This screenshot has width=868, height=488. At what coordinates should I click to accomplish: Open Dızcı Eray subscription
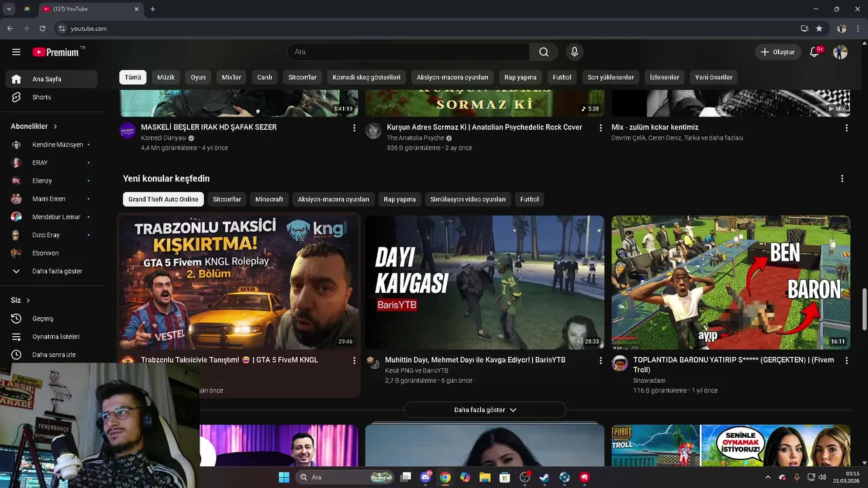pyautogui.click(x=52, y=235)
